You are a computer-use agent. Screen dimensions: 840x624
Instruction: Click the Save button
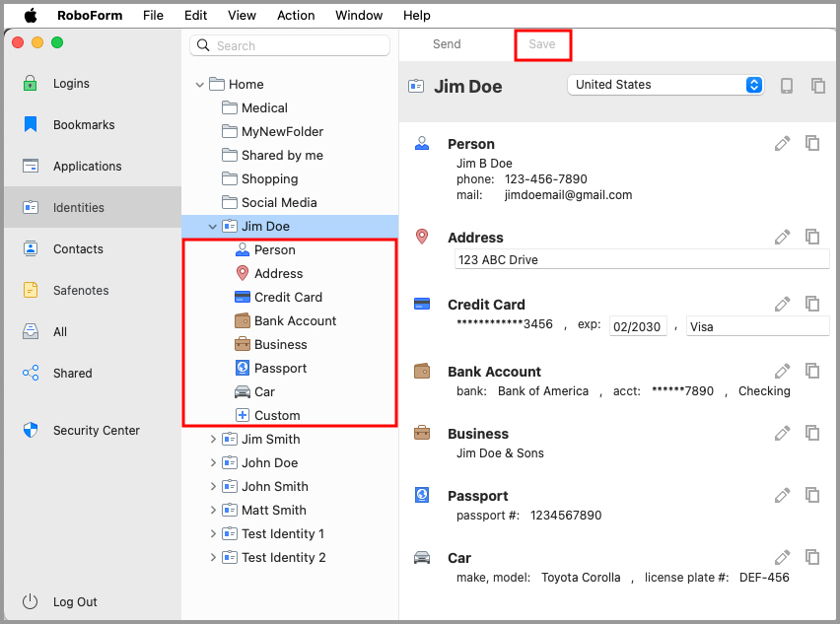pyautogui.click(x=542, y=44)
